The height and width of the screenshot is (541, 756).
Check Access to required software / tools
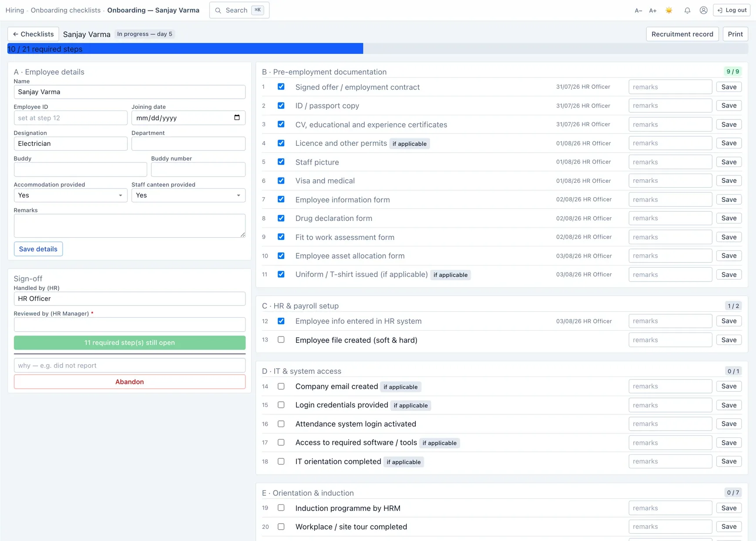pos(281,442)
